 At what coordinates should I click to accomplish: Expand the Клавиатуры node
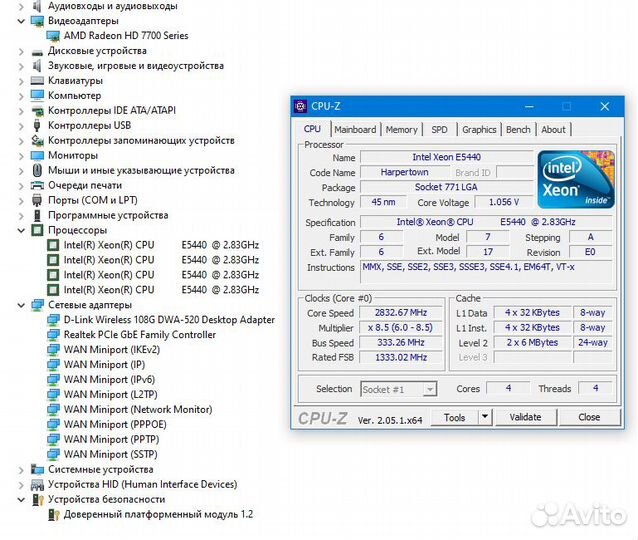click(x=21, y=81)
